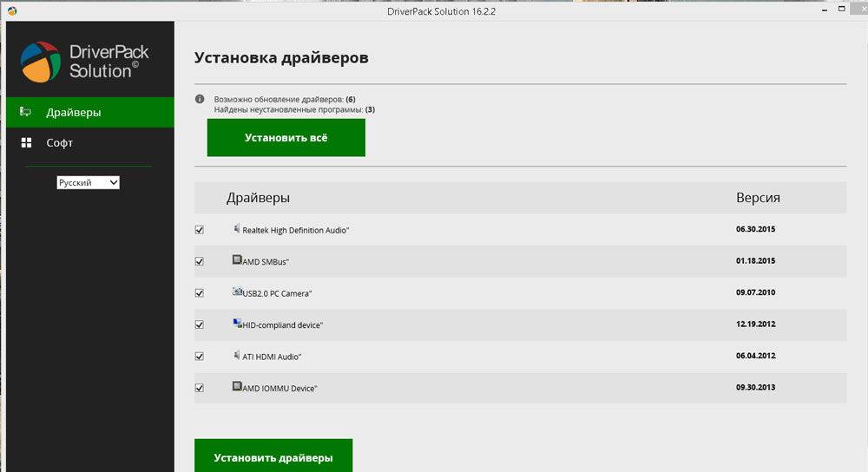Screen dimensions: 868x472
Task: Click the Версия column header
Action: coord(758,198)
